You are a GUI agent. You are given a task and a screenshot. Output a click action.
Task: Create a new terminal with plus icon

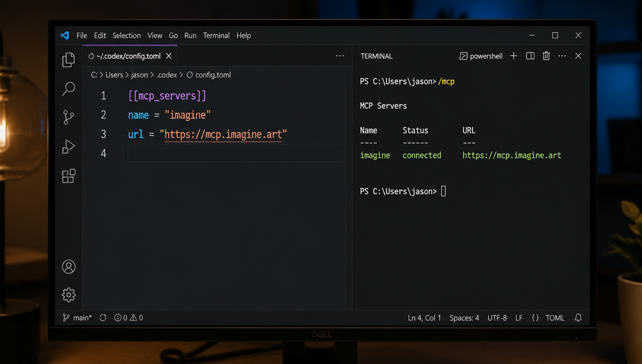click(x=513, y=56)
